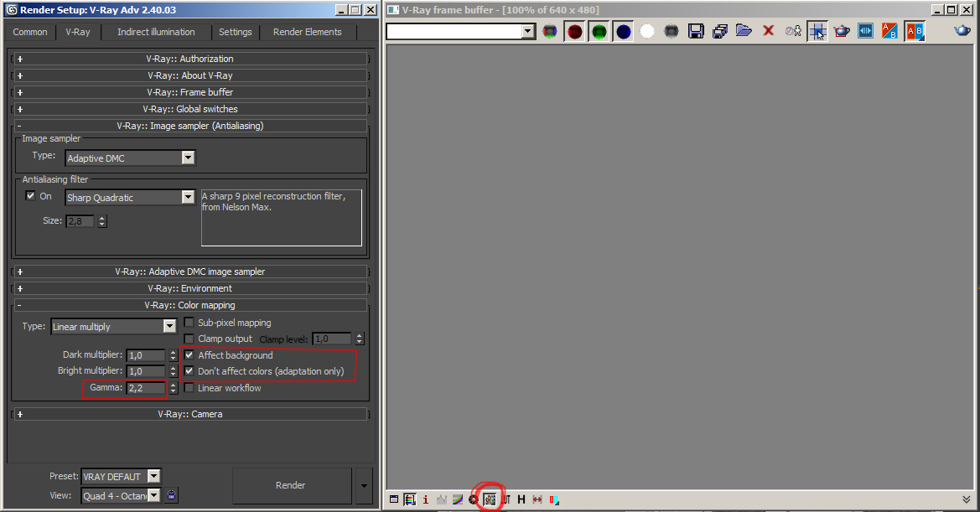This screenshot has height=512, width=980.
Task: Open antialiasing filter dropdown Sharp Quadratic
Action: tap(130, 197)
